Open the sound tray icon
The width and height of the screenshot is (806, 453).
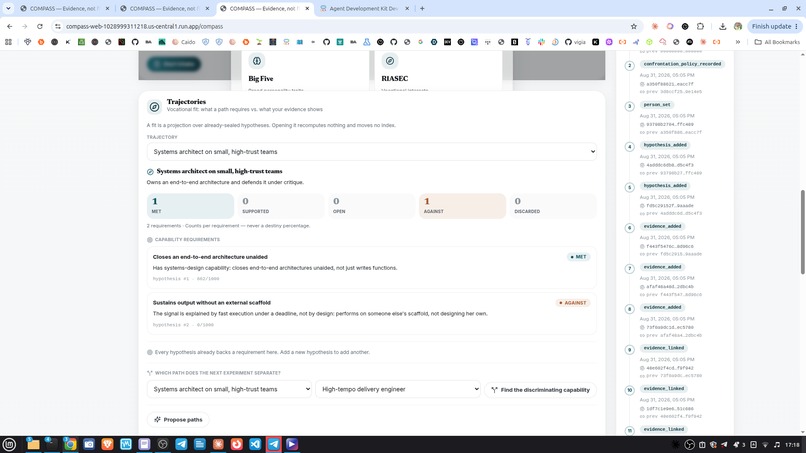coord(777,445)
